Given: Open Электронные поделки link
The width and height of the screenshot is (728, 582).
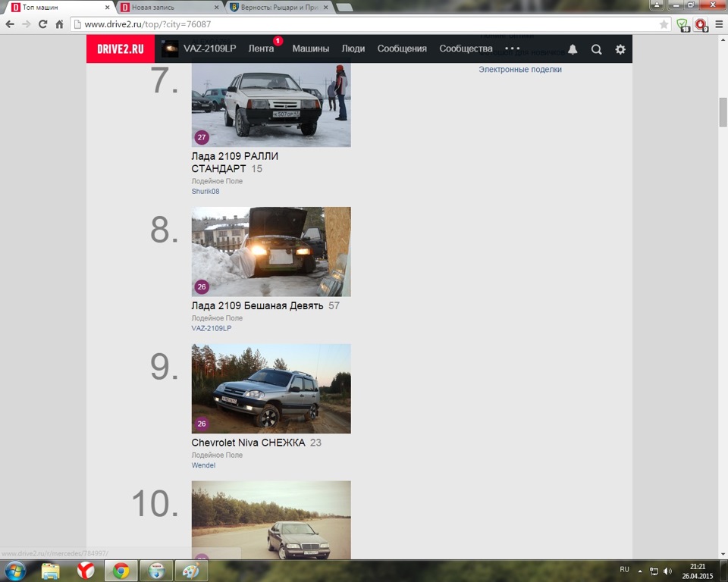Looking at the screenshot, I should point(520,70).
